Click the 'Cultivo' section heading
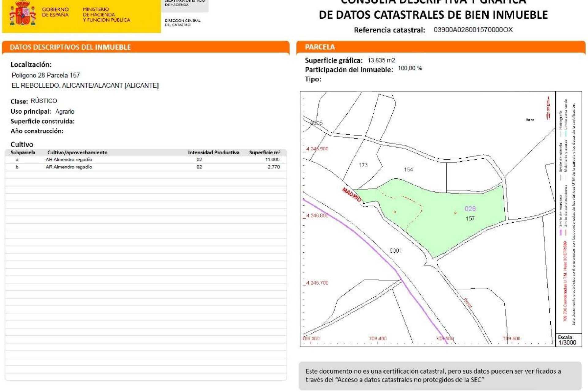The image size is (588, 392). pos(22,144)
